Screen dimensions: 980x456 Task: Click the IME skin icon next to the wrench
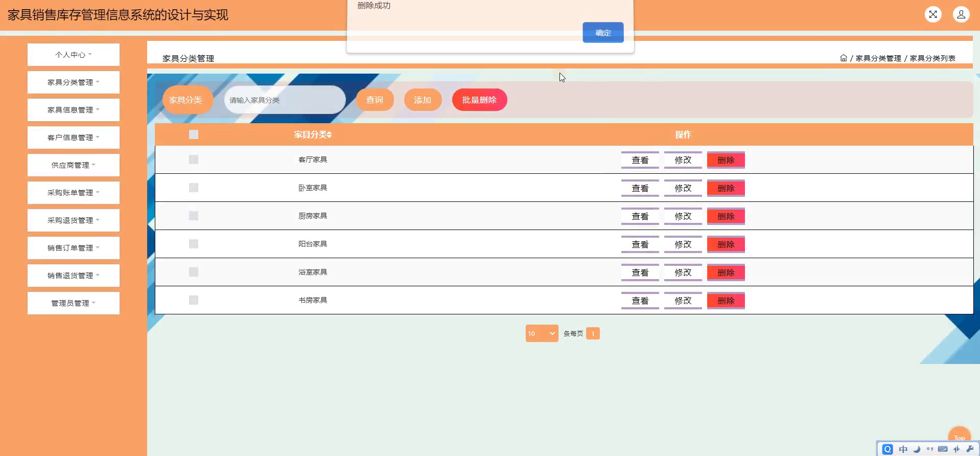point(956,449)
